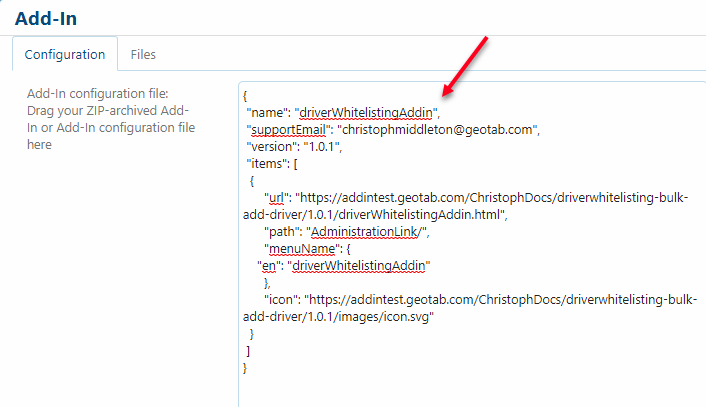Switch to the Configuration tab

point(65,54)
